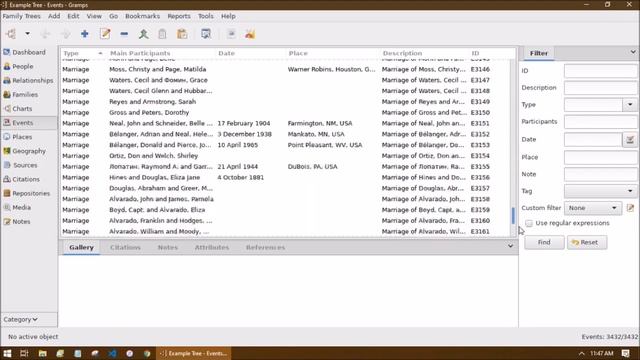This screenshot has height=360, width=640.
Task: Click the green Merge events icon
Action: pyautogui.click(x=143, y=34)
